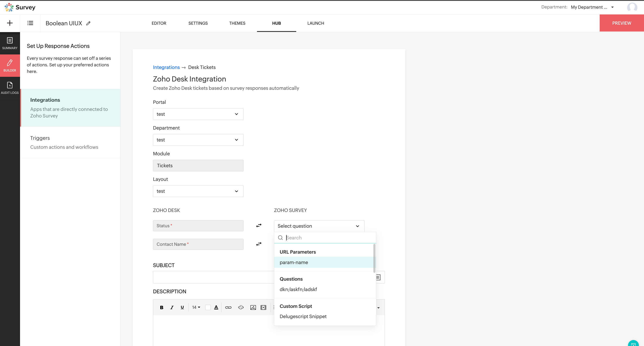Viewport: 644px width, 346px height.
Task: Click the pencil icon beside Boolean UIUX
Action: pos(88,23)
